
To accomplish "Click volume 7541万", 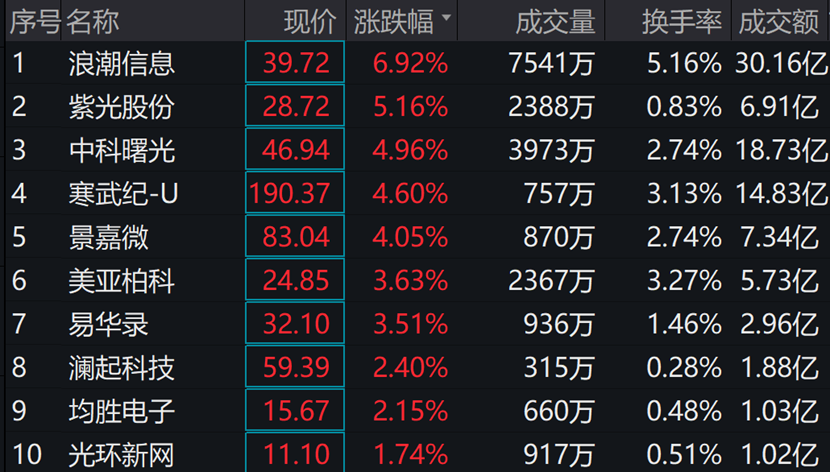I will [x=551, y=63].
